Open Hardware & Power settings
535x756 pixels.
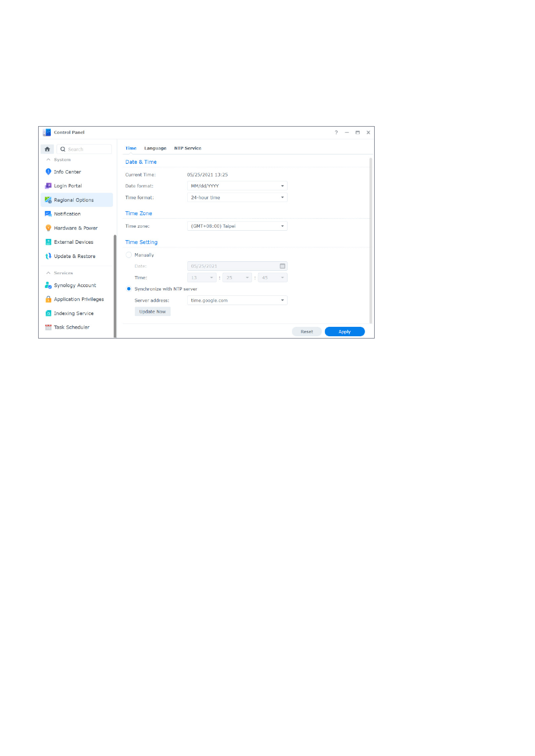(75, 228)
